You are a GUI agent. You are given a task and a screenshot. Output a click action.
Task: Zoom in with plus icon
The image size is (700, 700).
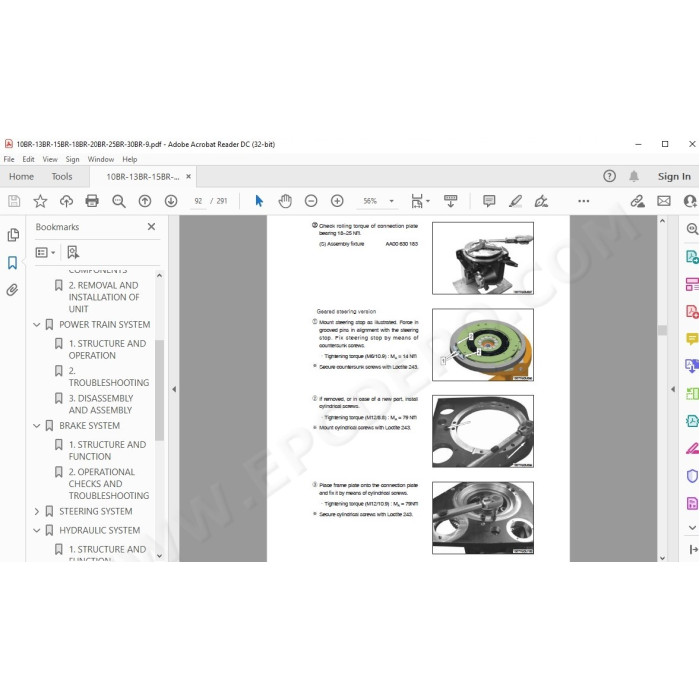337,201
